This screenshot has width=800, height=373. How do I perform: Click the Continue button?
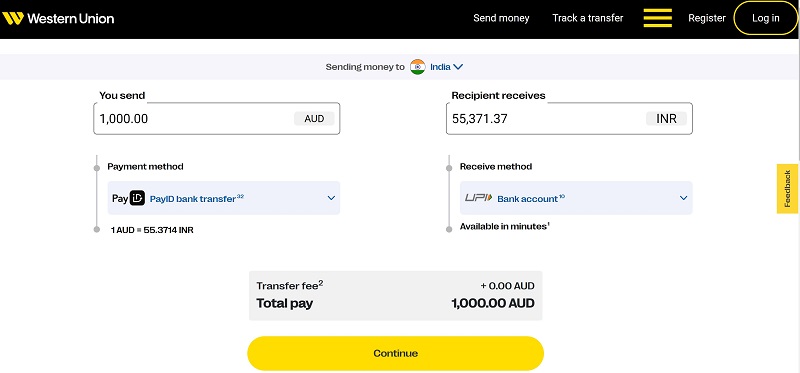click(x=395, y=353)
